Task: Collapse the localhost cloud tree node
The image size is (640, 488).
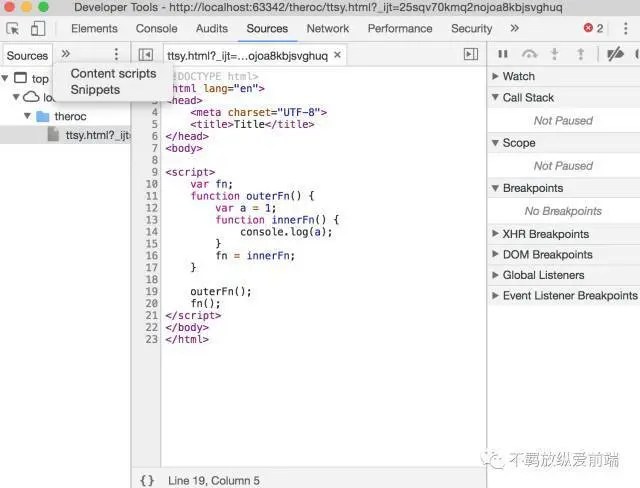Action: (16, 97)
